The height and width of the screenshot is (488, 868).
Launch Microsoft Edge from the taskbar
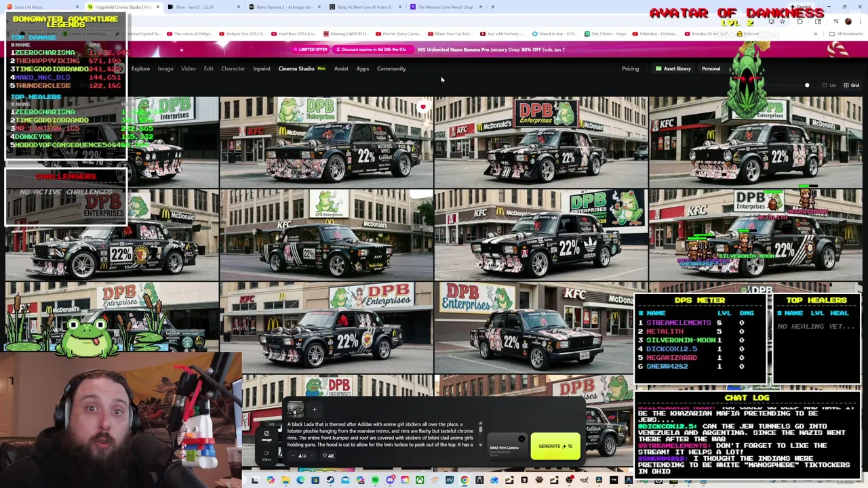[300, 481]
